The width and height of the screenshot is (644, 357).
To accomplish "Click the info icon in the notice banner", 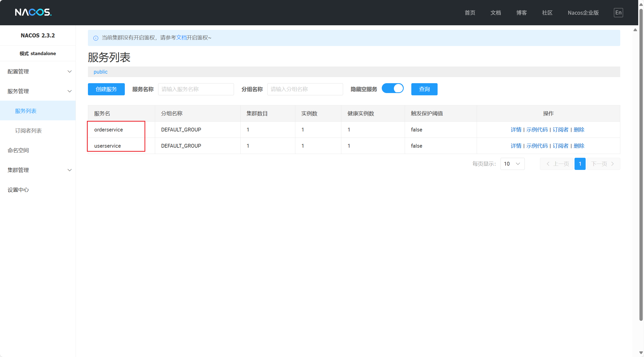I will 96,38.
